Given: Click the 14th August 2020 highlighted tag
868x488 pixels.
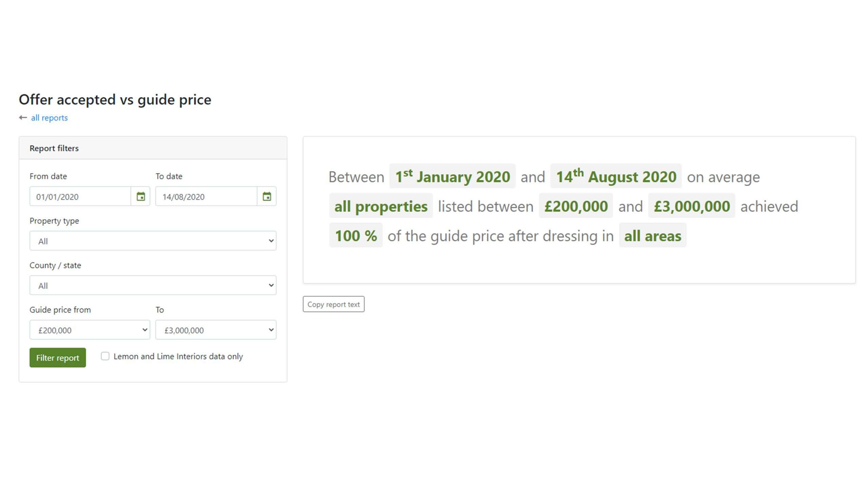Looking at the screenshot, I should 616,176.
